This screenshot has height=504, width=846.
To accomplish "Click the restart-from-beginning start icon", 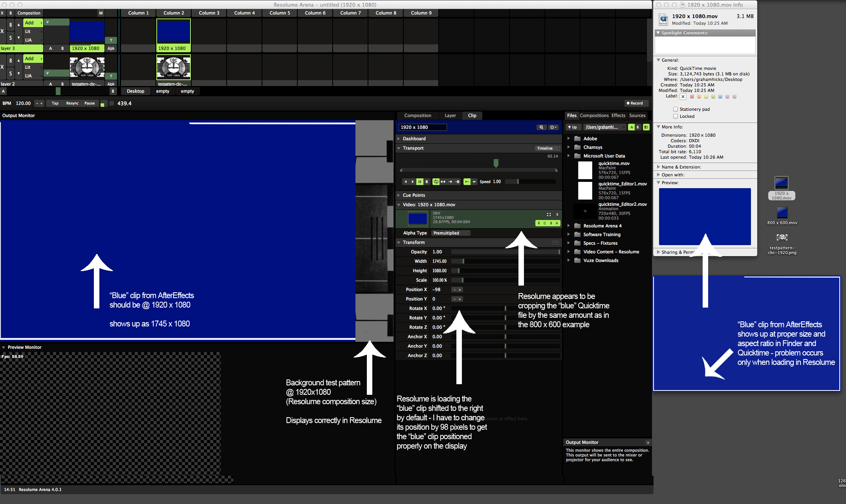I will pyautogui.click(x=474, y=181).
